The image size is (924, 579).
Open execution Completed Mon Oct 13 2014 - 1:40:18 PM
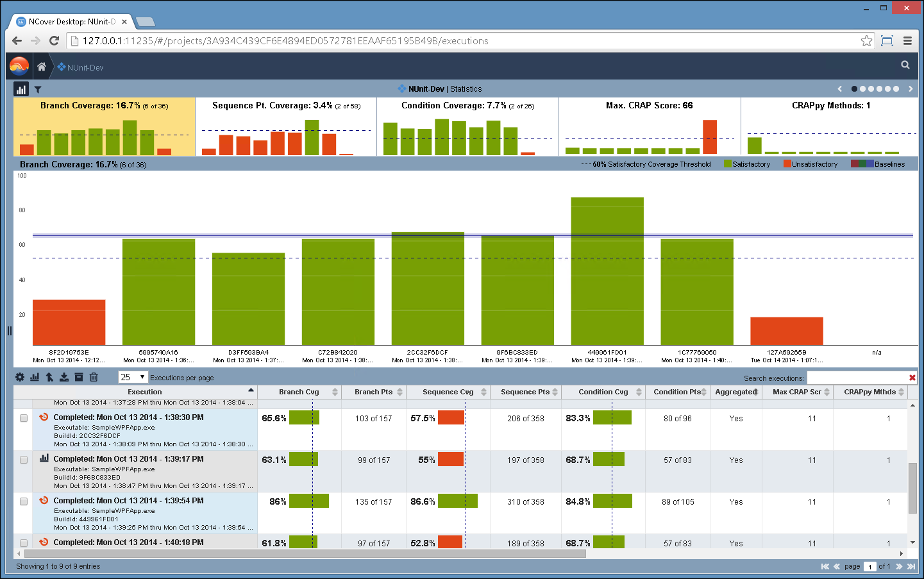click(129, 542)
